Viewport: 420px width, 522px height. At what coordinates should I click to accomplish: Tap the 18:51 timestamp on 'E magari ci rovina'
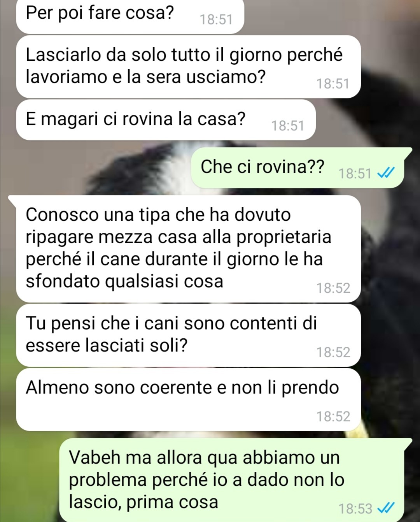click(287, 126)
